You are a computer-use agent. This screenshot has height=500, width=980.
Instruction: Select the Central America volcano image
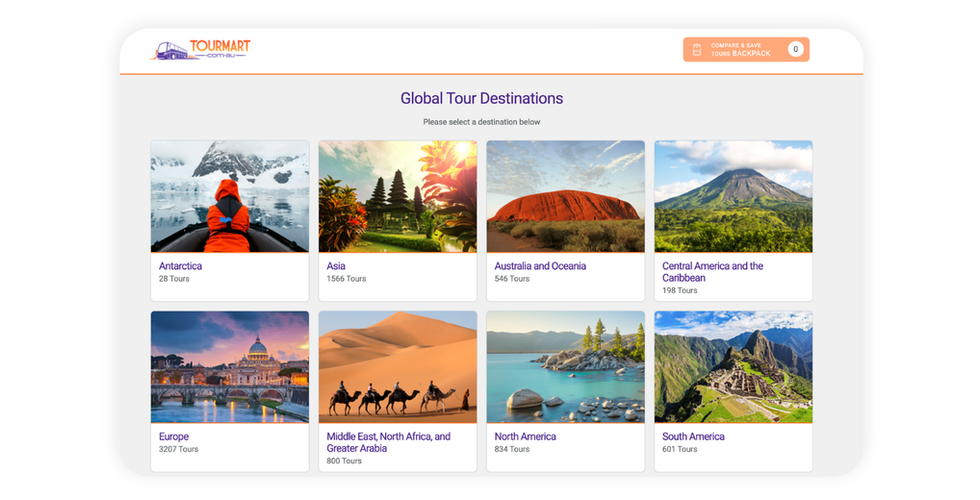733,196
